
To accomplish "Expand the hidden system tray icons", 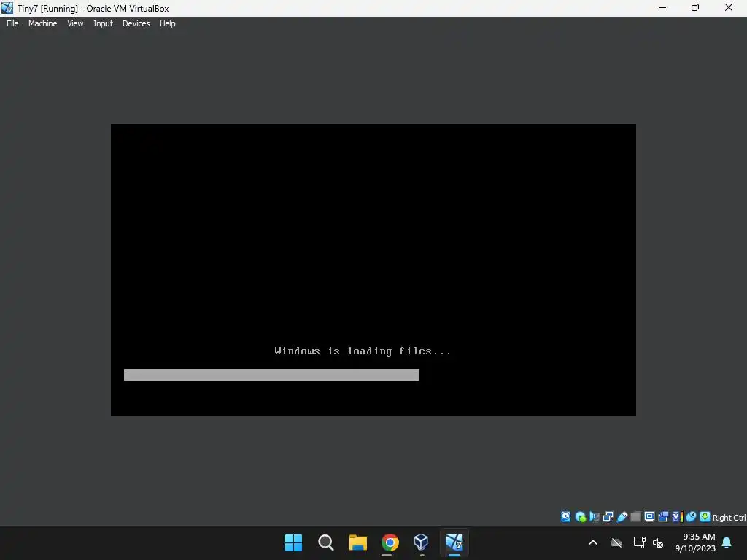I will tap(593, 542).
